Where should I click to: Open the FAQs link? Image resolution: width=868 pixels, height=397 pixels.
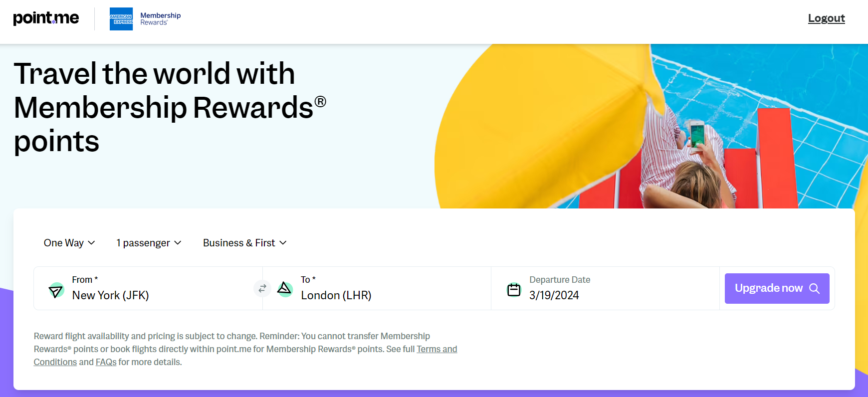pyautogui.click(x=106, y=362)
